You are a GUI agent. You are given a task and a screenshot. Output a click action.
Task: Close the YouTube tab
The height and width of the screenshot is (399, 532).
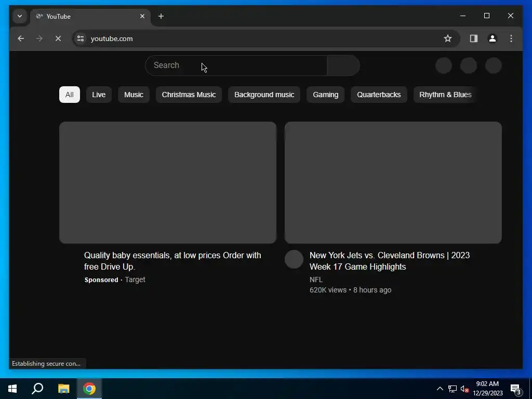[142, 16]
